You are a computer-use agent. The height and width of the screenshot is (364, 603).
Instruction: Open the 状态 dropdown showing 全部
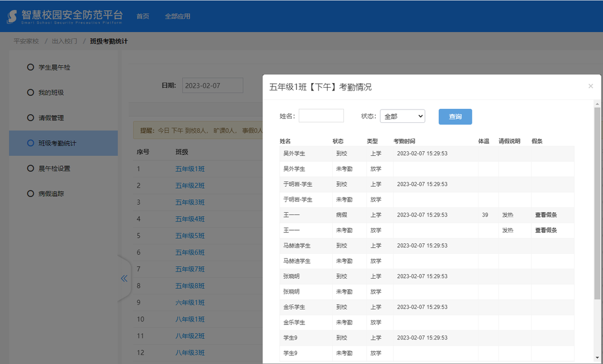pos(402,116)
